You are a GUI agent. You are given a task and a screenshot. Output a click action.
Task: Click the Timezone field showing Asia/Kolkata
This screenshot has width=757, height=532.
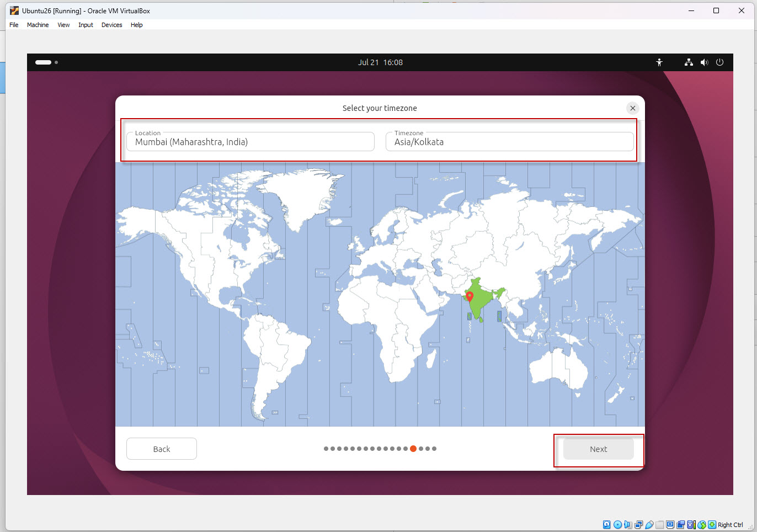509,141
